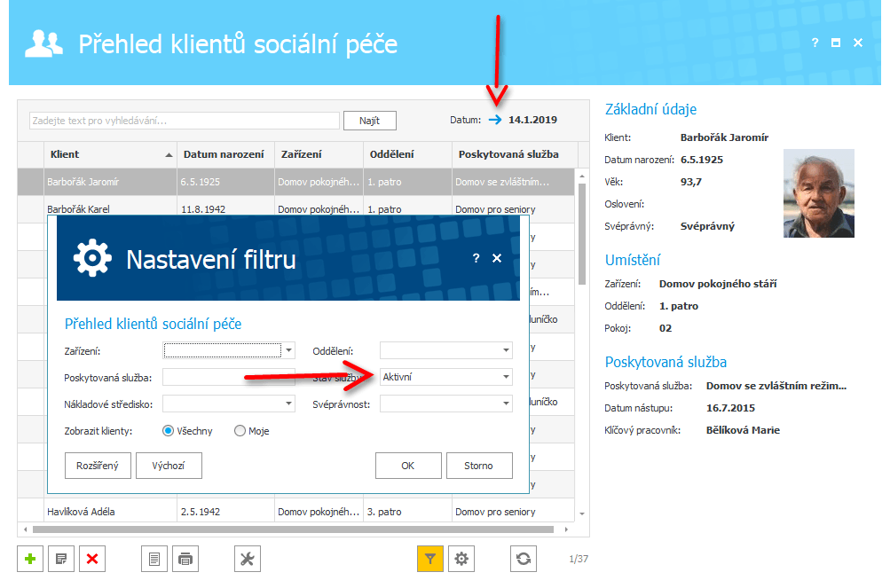
Task: Close the Nastavení filtru dialog
Action: [x=497, y=258]
